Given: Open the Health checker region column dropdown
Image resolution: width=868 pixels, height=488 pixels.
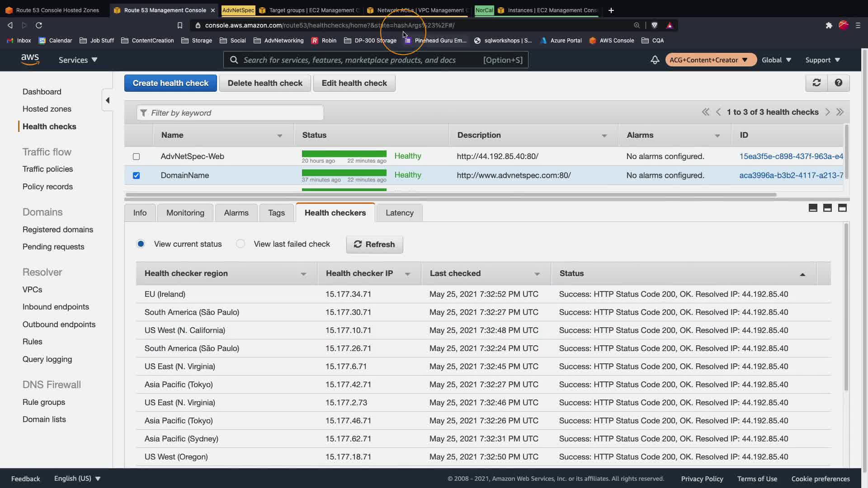Looking at the screenshot, I should (303, 274).
